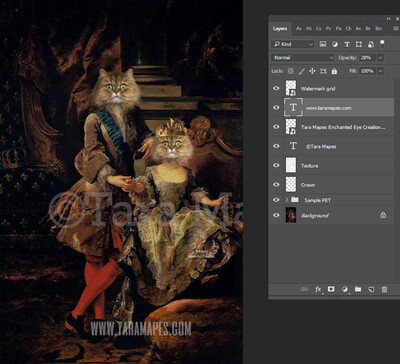Image resolution: width=400 pixels, height=364 pixels.
Task: Select the Crown layer name
Action: click(308, 185)
